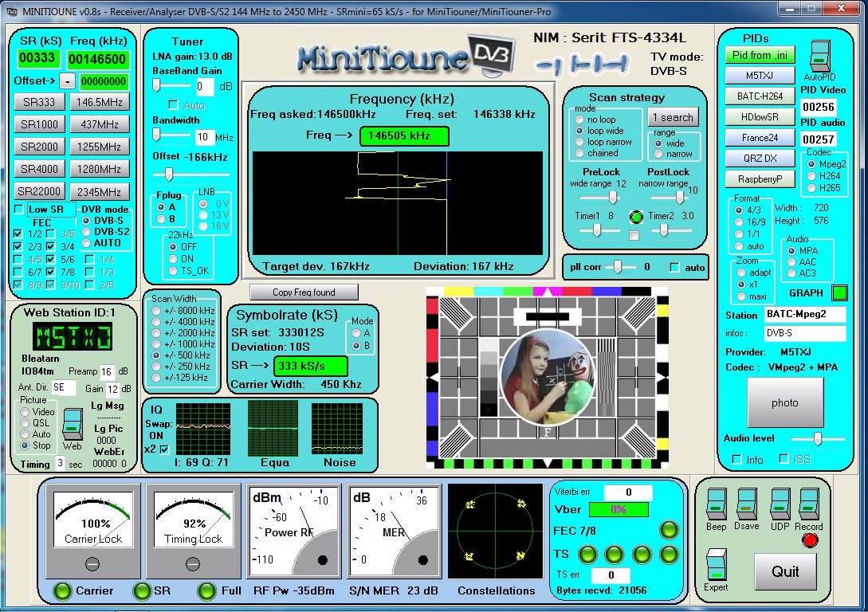This screenshot has width=868, height=612.
Task: Load Pid from .ini
Action: pos(760,55)
